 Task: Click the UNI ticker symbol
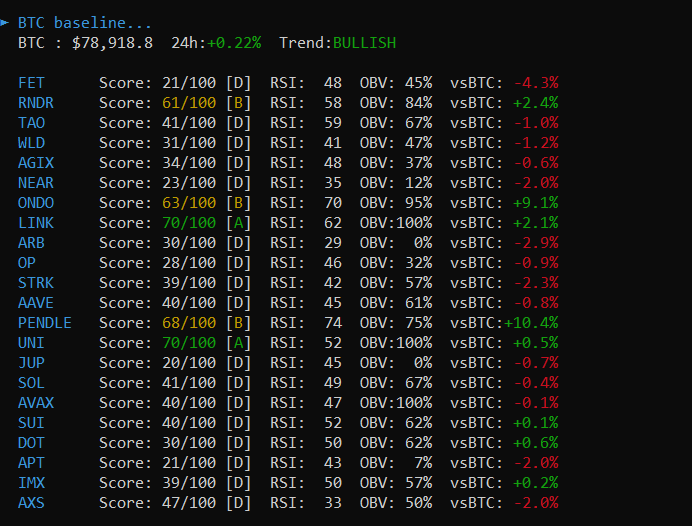(31, 343)
